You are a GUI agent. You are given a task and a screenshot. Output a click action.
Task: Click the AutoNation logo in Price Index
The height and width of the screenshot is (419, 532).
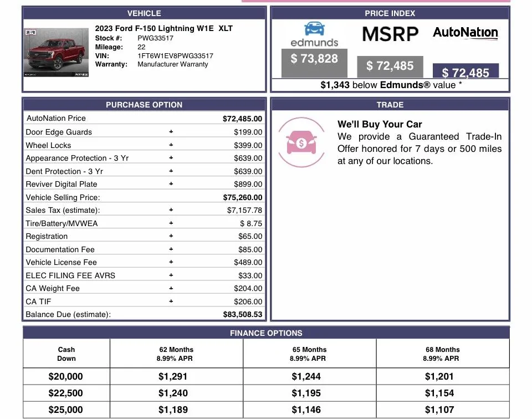tap(465, 33)
